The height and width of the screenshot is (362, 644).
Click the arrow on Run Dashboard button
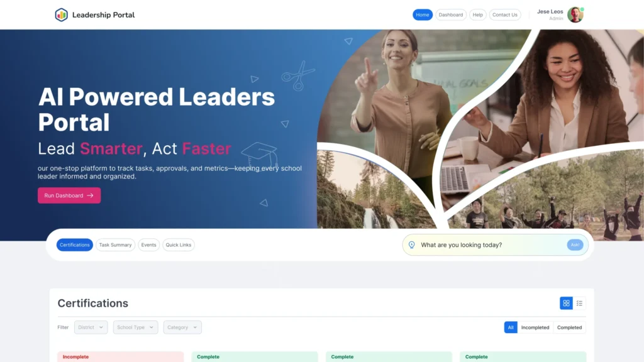click(91, 195)
